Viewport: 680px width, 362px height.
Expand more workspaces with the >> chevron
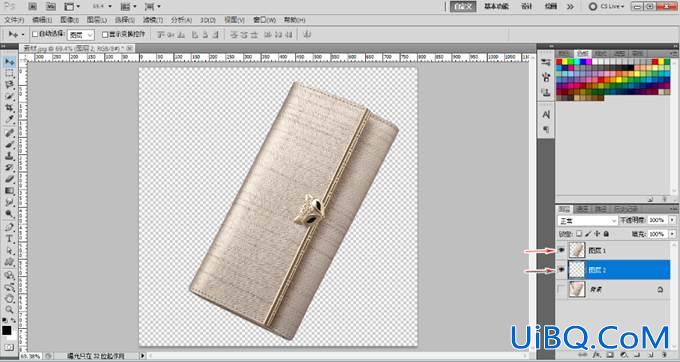pos(570,7)
